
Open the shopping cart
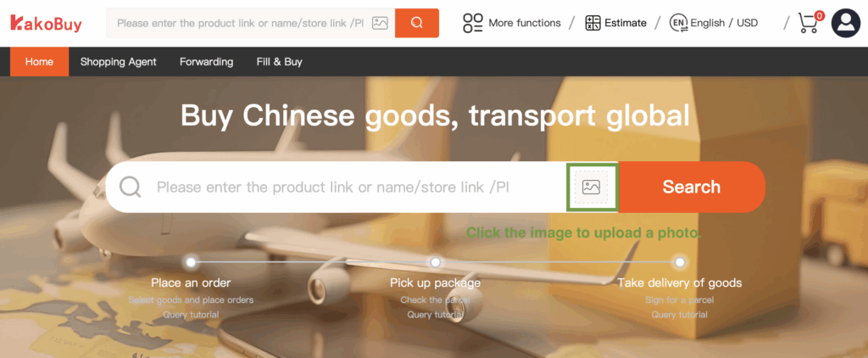point(810,22)
